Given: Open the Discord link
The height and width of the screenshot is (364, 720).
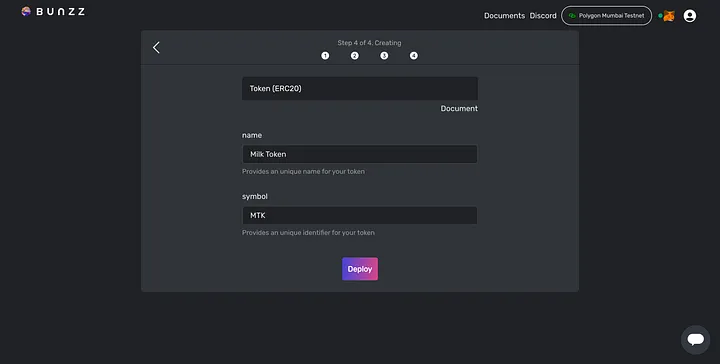Looking at the screenshot, I should tap(543, 16).
